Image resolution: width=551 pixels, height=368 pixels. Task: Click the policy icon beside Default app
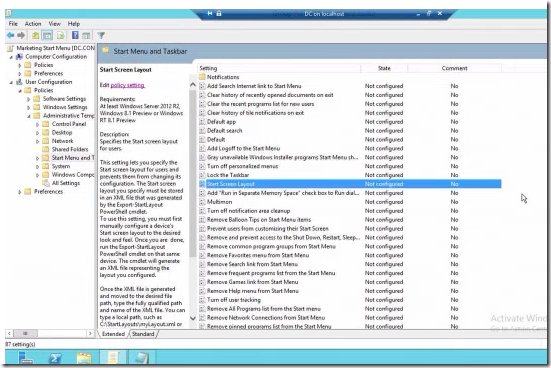click(202, 122)
